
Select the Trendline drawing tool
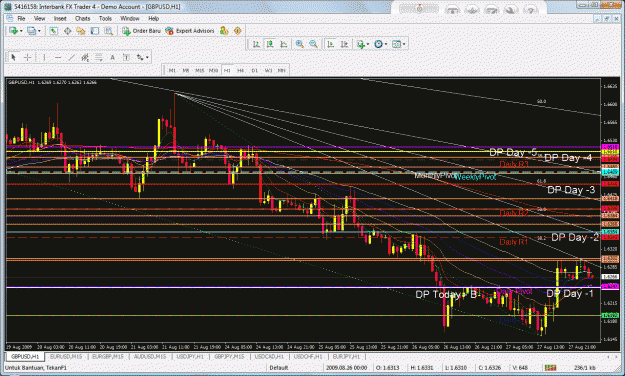[x=71, y=57]
